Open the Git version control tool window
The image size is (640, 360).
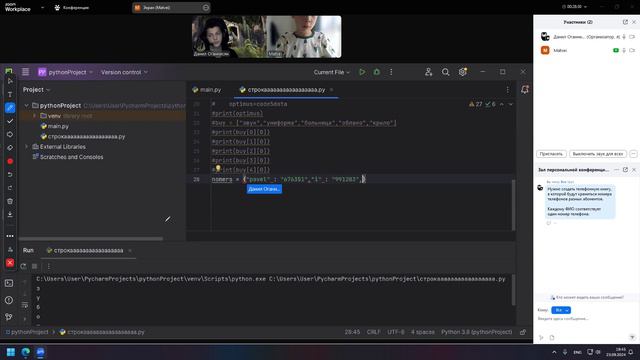tap(9, 317)
